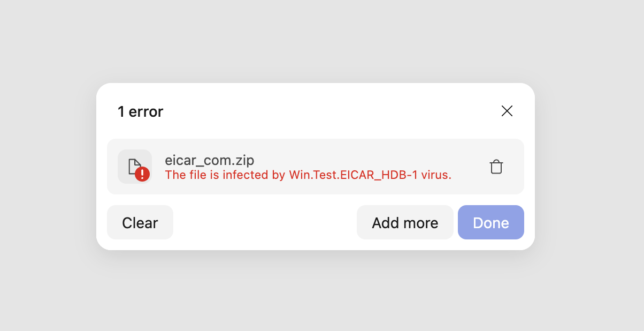
Task: Click Add more to open the file picker
Action: [x=405, y=222]
